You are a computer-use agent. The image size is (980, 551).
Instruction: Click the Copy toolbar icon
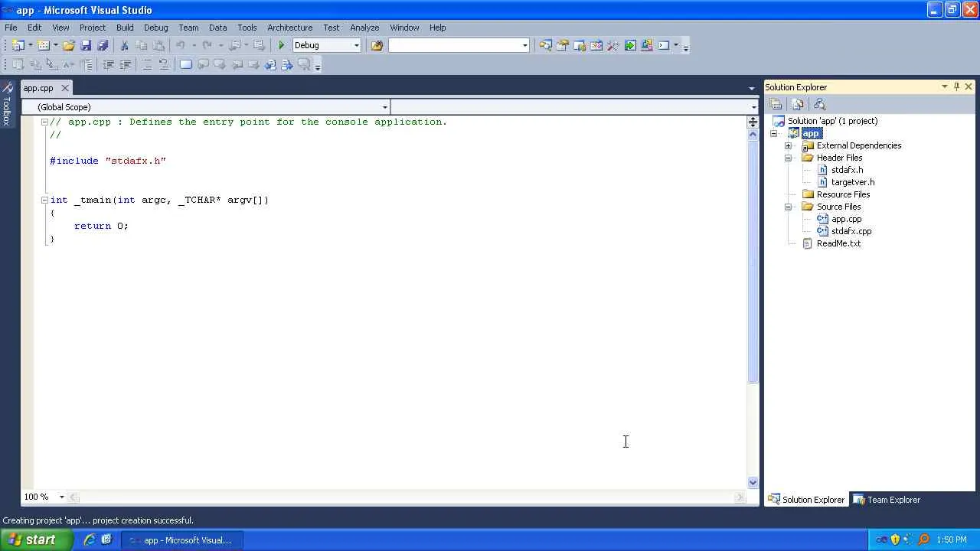coord(142,45)
